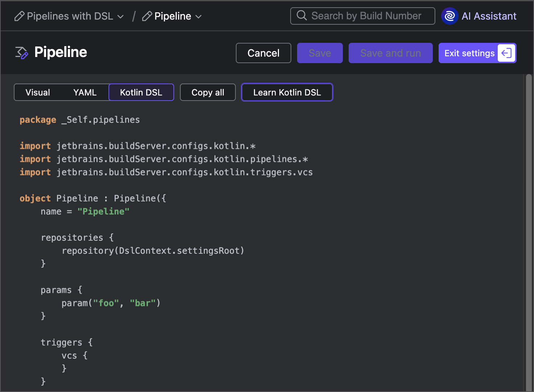Click Cancel button
The width and height of the screenshot is (534, 392).
click(x=263, y=53)
